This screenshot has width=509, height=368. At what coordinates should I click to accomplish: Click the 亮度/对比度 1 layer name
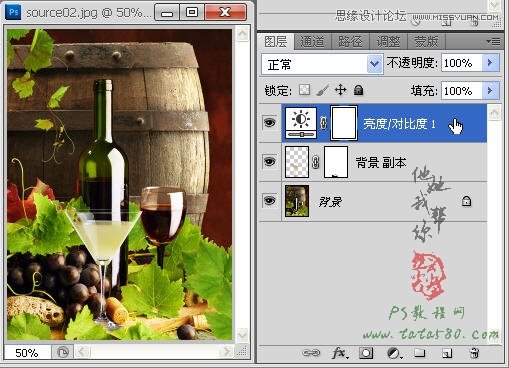click(399, 124)
